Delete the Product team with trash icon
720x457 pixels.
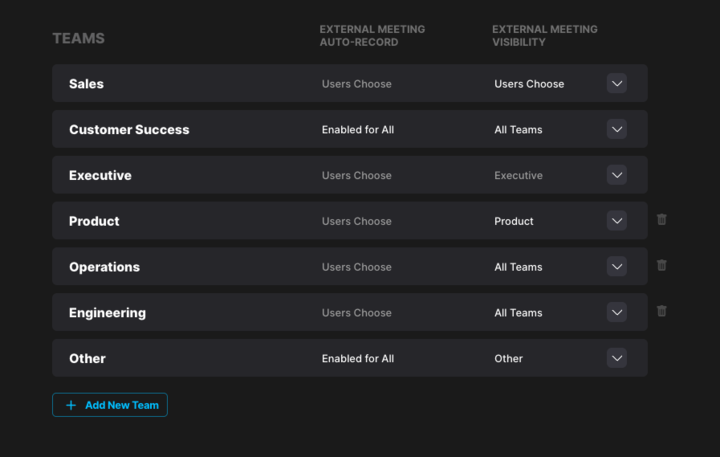[662, 220]
